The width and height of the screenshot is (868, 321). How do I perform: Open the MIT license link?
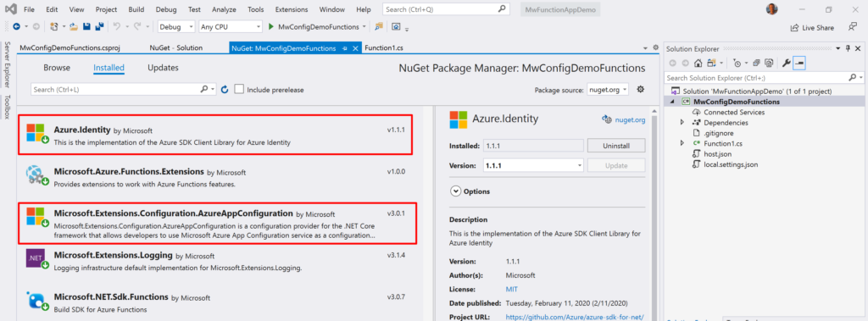(511, 289)
